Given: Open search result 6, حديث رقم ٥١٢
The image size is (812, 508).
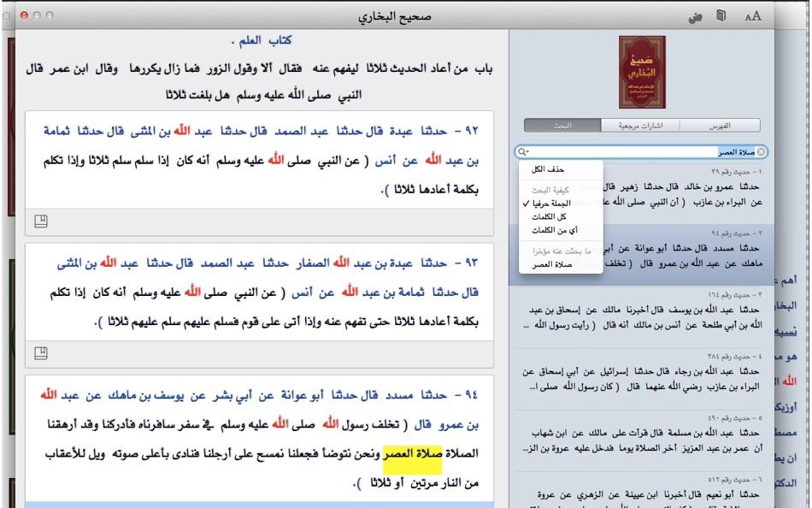Looking at the screenshot, I should (x=641, y=490).
